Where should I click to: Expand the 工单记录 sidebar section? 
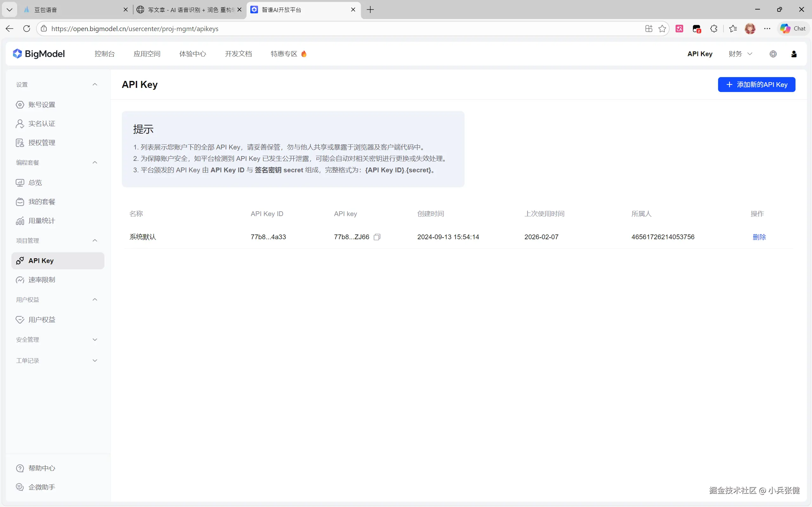95,361
